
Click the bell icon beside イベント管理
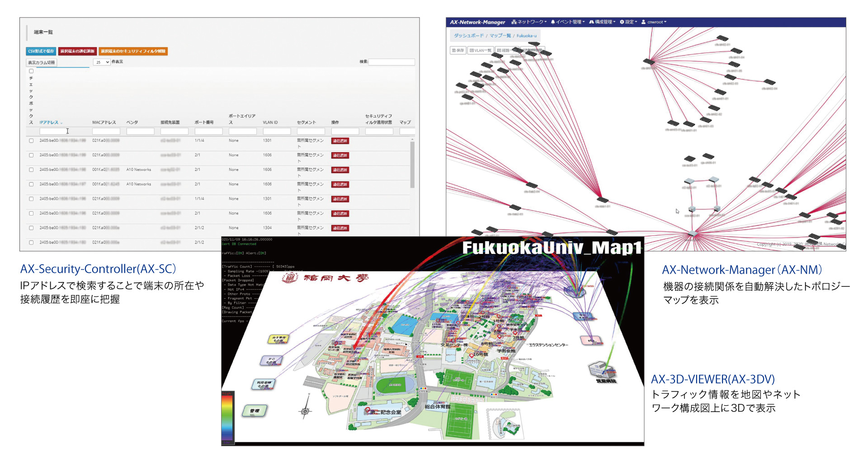[x=552, y=22]
